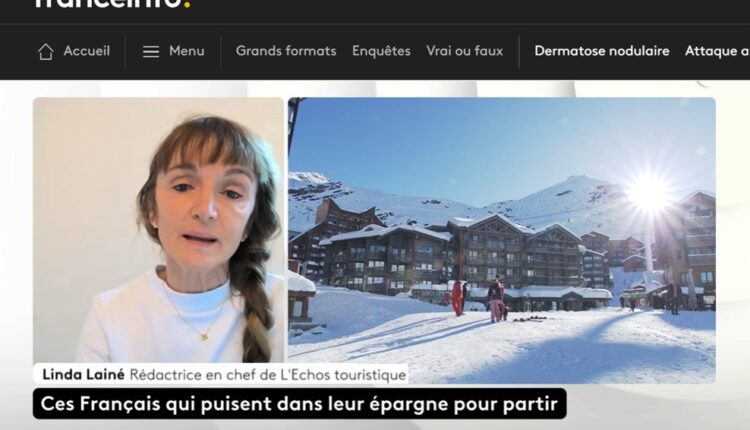This screenshot has height=430, width=750.
Task: Open the hamburger Menu icon
Action: point(151,52)
